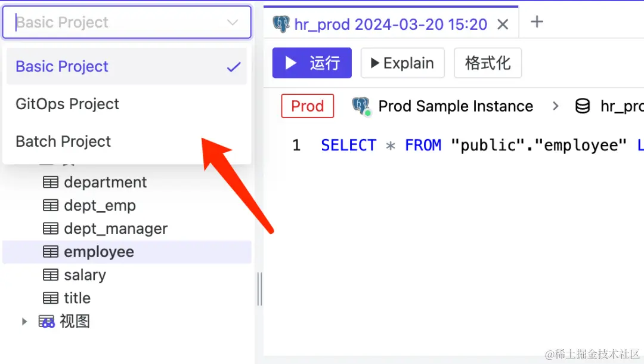The width and height of the screenshot is (644, 364).
Task: Select Basic Project in dropdown list
Action: tap(126, 67)
